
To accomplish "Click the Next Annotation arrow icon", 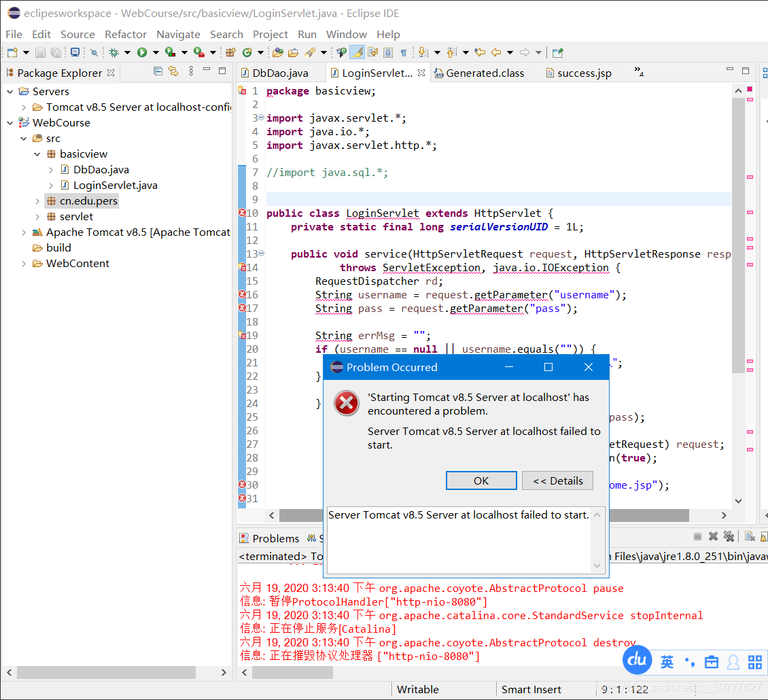I will (x=423, y=52).
